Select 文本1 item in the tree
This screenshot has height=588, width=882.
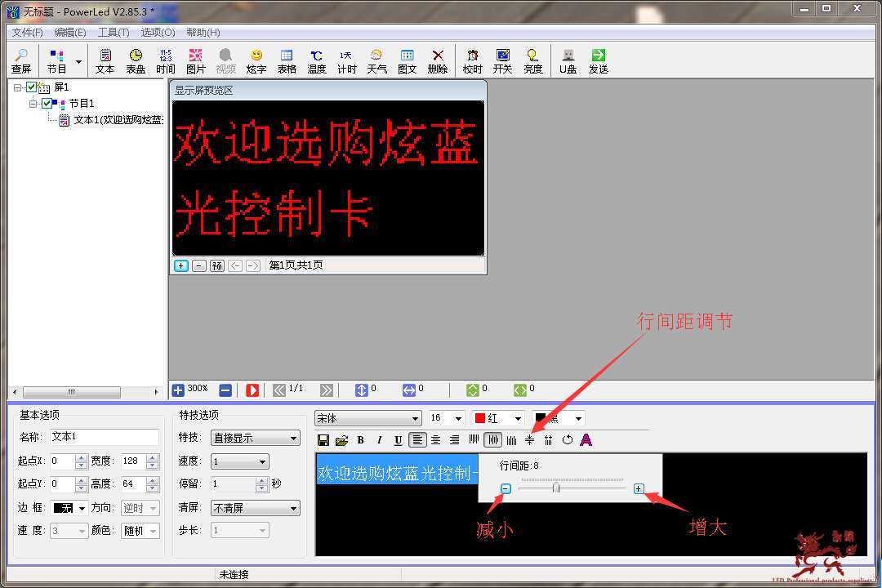click(118, 120)
